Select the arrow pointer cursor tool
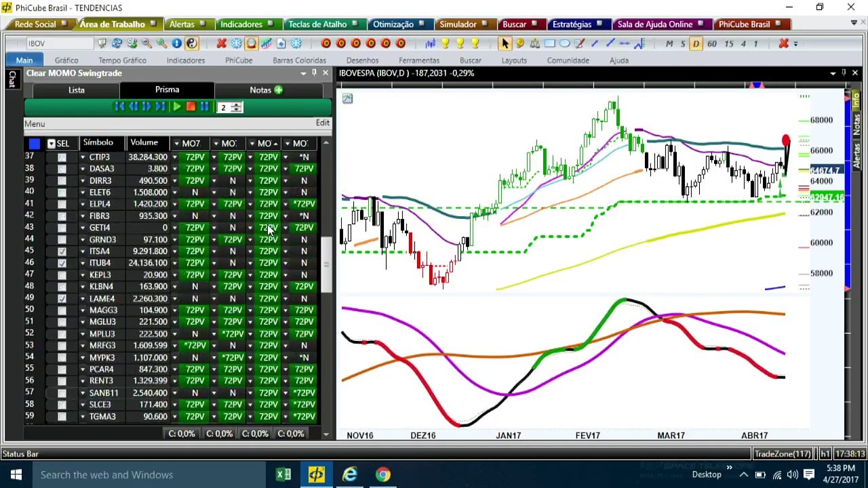 [x=505, y=43]
